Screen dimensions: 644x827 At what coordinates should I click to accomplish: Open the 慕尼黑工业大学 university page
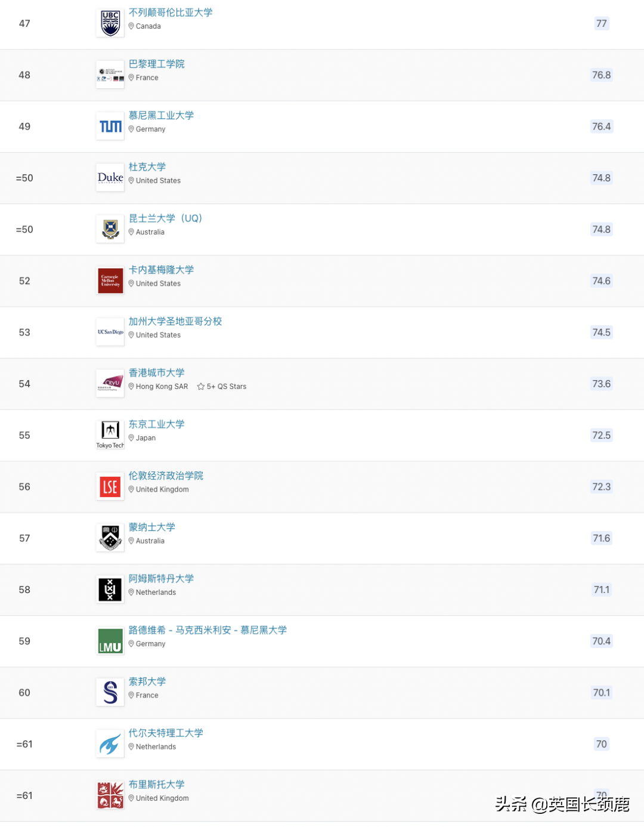pyautogui.click(x=161, y=115)
